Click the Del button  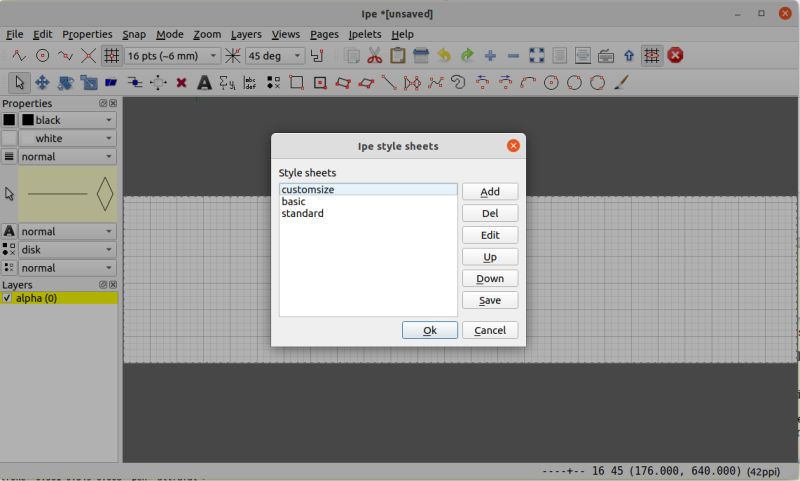490,213
